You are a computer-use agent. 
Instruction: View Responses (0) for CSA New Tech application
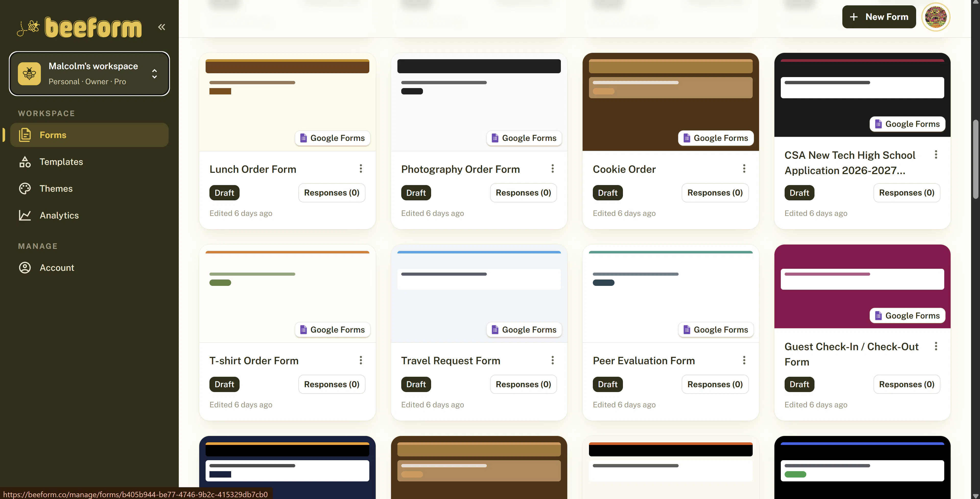pyautogui.click(x=907, y=193)
